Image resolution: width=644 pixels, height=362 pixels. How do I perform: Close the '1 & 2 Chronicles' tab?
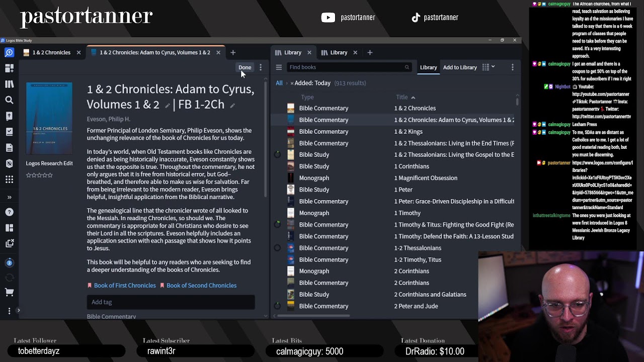78,52
